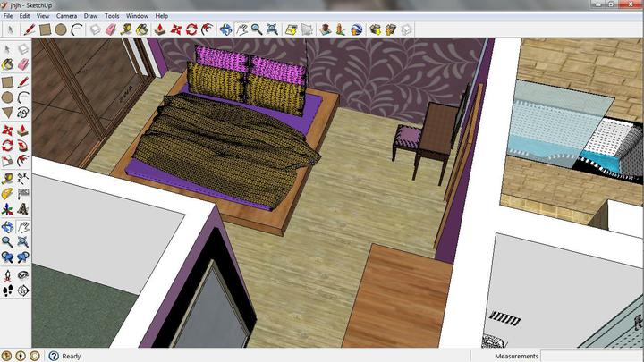Expand the Tools menu
Image resolution: width=644 pixels, height=362 pixels.
pos(112,16)
